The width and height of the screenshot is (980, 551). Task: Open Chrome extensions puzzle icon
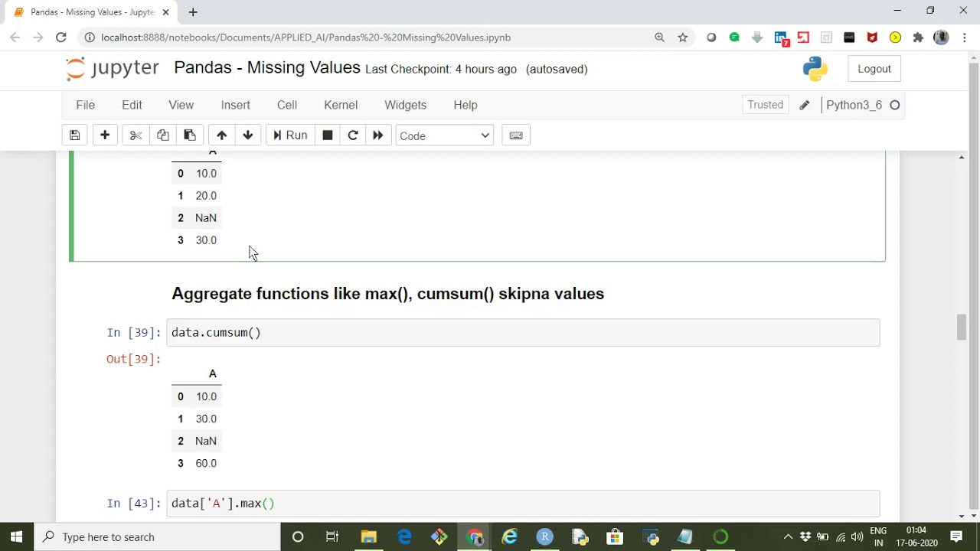918,37
